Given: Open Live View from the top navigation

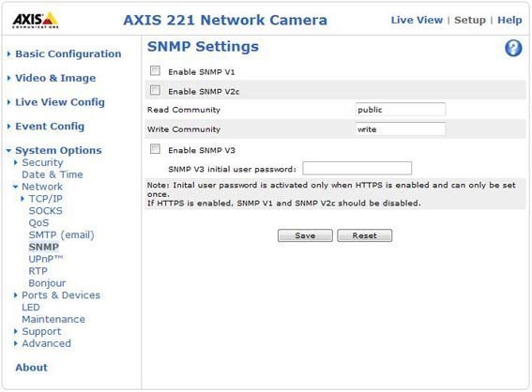Looking at the screenshot, I should pos(417,20).
